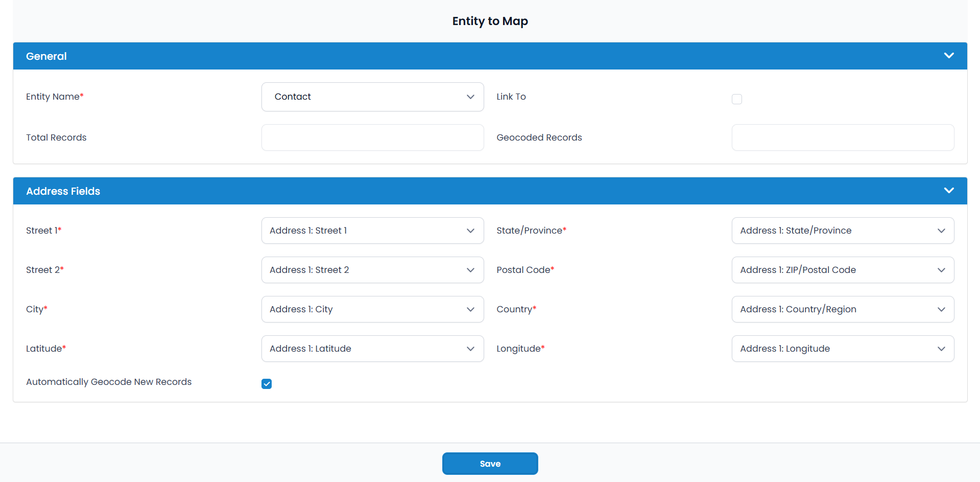Open the Street 2 field dropdown

coord(372,270)
